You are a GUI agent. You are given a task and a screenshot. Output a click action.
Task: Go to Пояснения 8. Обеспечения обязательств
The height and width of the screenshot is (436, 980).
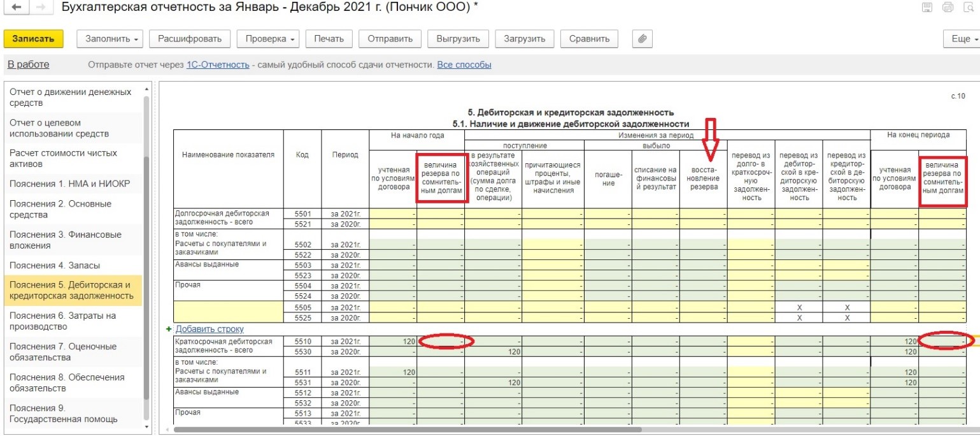pyautogui.click(x=73, y=382)
